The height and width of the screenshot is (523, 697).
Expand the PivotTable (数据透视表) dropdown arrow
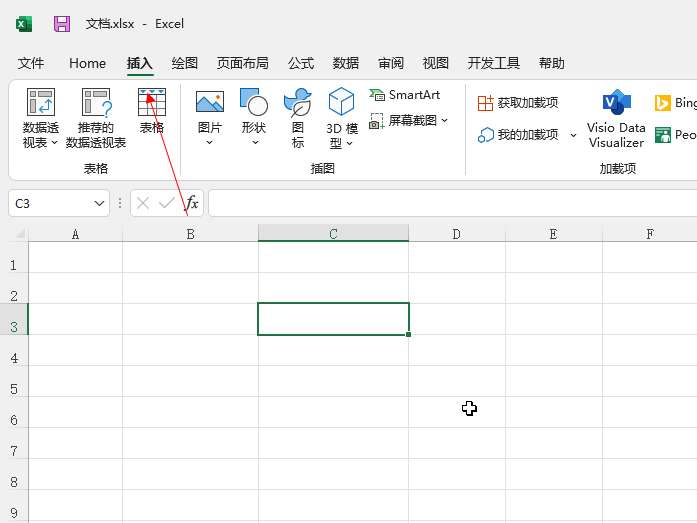pyautogui.click(x=55, y=143)
